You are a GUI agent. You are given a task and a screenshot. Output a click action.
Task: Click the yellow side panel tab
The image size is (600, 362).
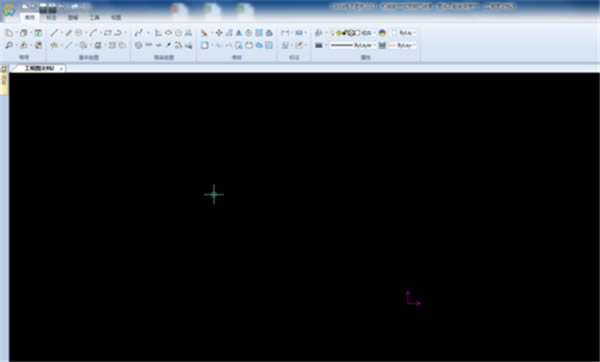pyautogui.click(x=4, y=84)
